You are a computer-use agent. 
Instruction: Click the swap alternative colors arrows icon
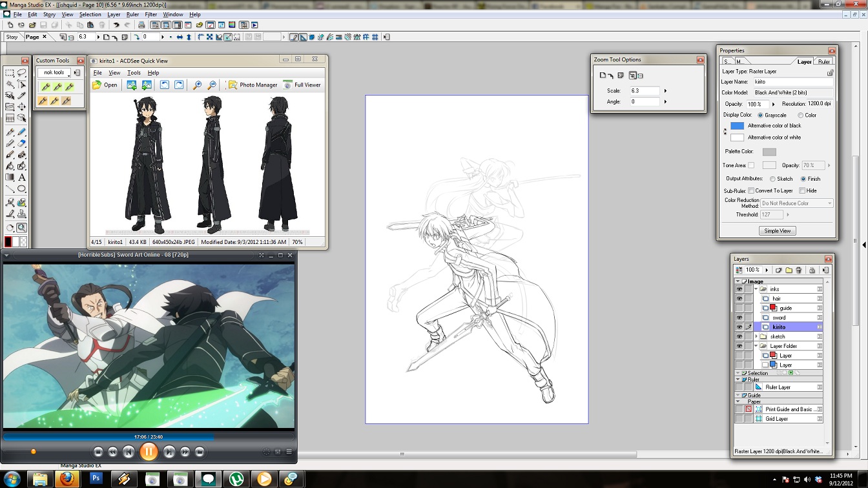725,132
